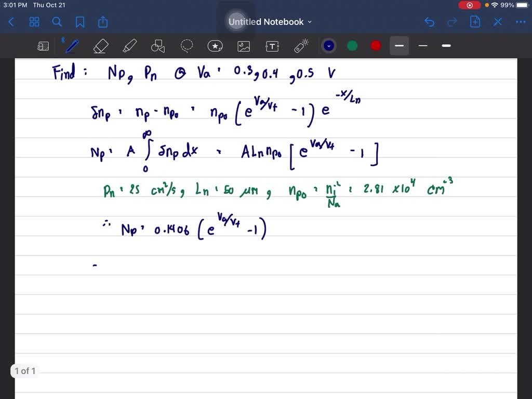Insert an image into the page
Screen dimensions: 532x399
[244, 46]
